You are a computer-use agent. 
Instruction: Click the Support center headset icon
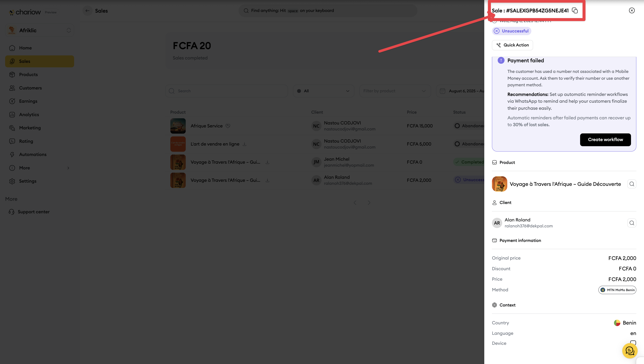(11, 212)
